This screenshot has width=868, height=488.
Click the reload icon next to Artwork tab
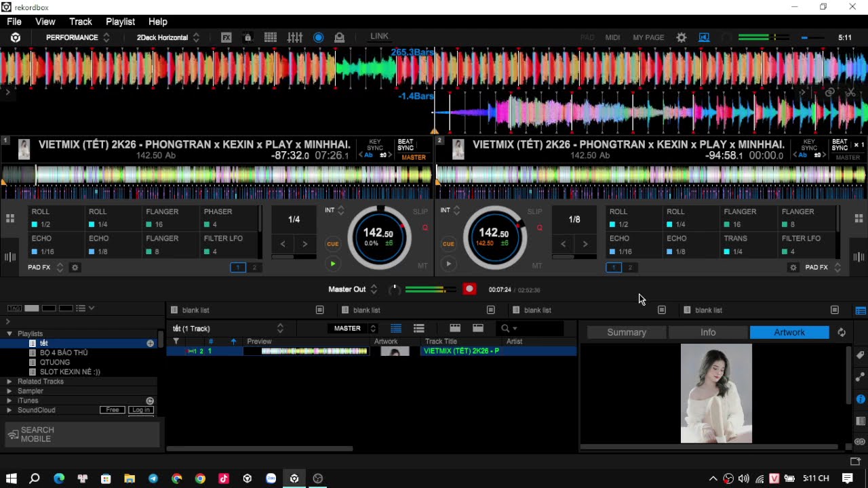(x=842, y=332)
